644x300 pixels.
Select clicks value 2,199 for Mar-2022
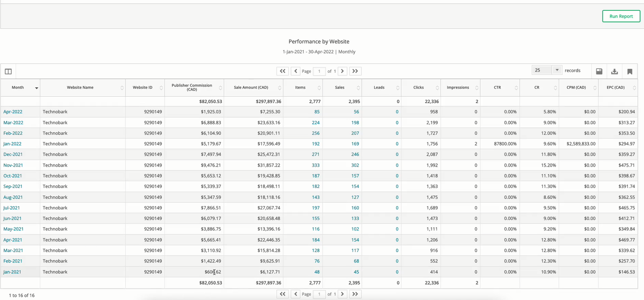(432, 123)
